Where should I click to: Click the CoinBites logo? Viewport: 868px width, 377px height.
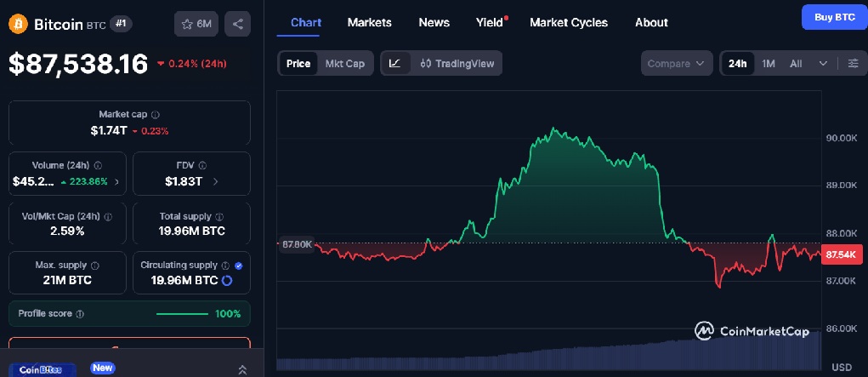[x=41, y=369]
